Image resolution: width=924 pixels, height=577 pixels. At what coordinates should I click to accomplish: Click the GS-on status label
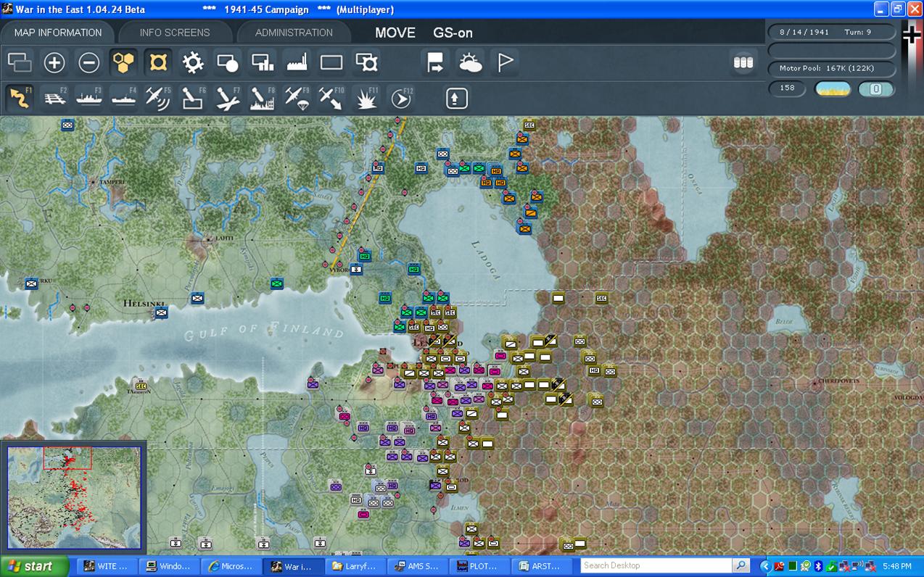[x=453, y=33]
